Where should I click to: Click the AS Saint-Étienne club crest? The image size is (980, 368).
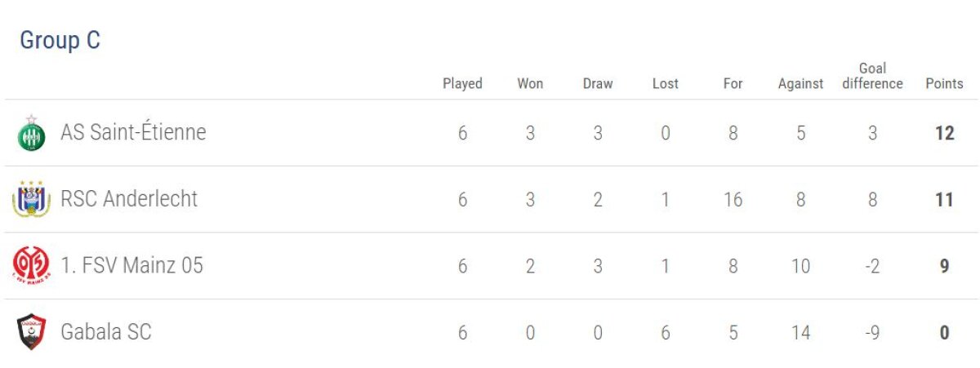point(32,133)
